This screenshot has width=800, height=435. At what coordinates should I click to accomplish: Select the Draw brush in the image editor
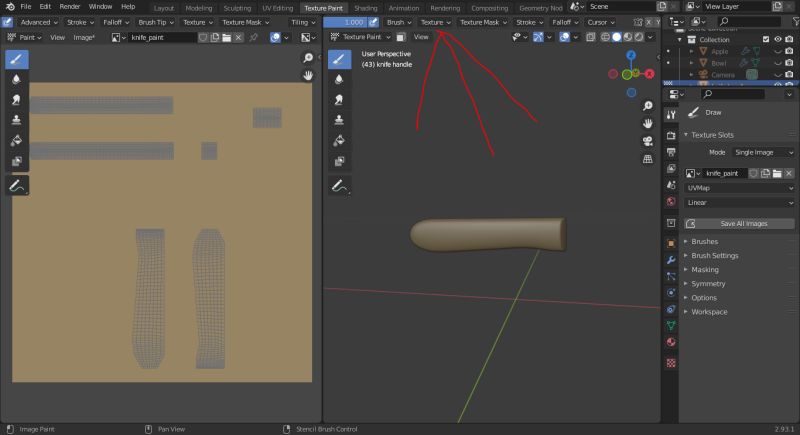coord(16,59)
